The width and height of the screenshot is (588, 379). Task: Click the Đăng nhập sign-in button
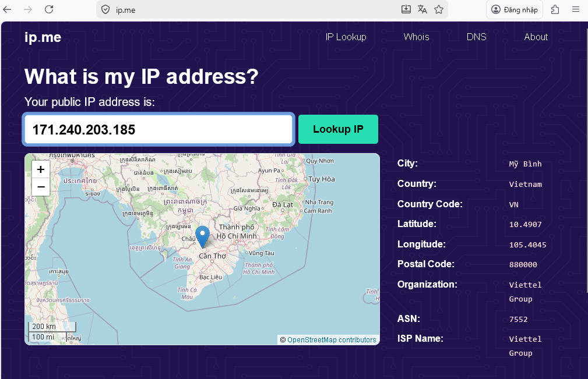click(x=515, y=9)
